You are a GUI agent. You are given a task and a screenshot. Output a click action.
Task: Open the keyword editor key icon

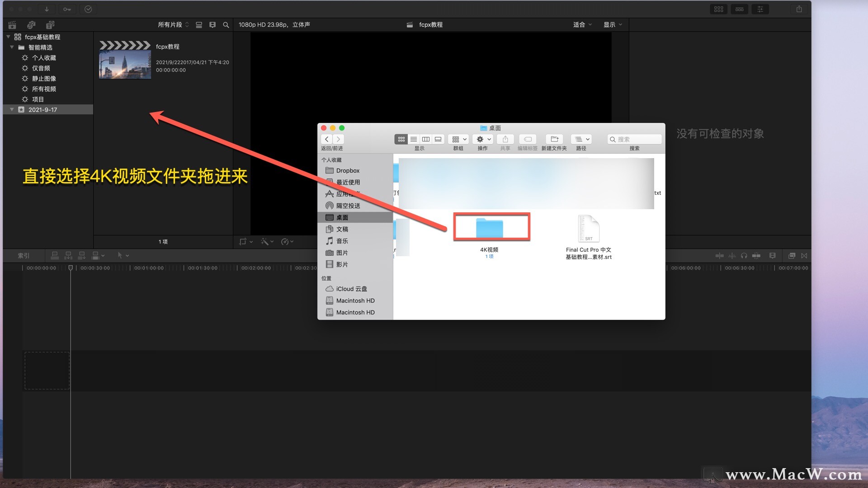67,9
